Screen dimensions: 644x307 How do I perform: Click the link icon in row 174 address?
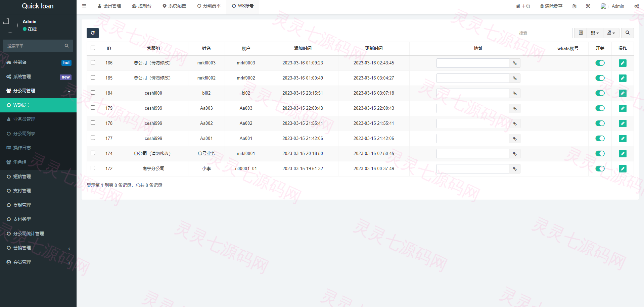515,154
